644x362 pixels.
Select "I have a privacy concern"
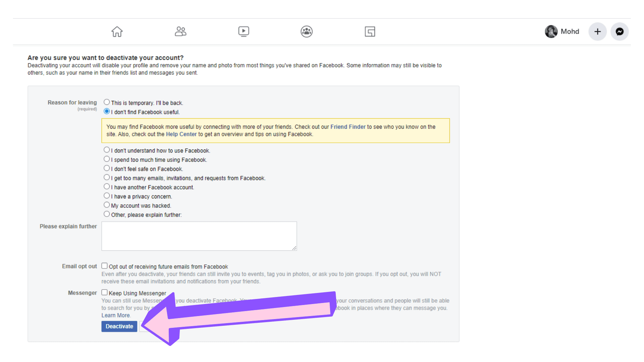(x=107, y=196)
